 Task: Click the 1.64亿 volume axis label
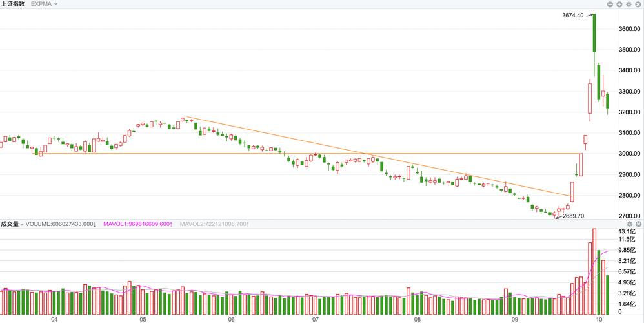[x=627, y=304]
